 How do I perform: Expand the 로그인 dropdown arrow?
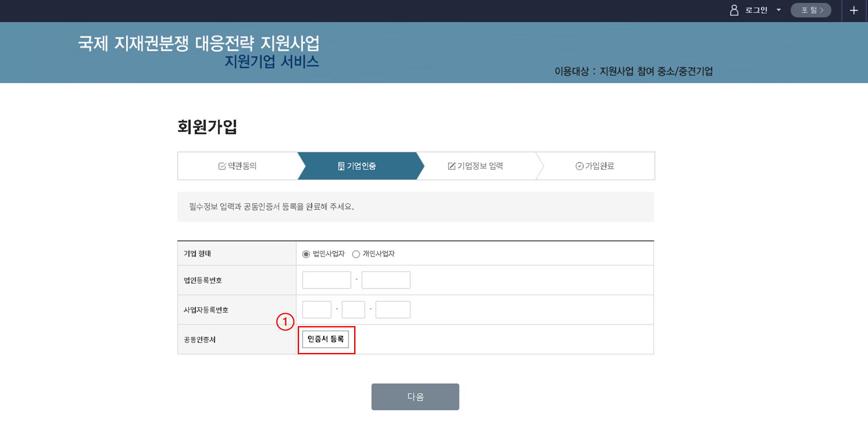click(779, 10)
